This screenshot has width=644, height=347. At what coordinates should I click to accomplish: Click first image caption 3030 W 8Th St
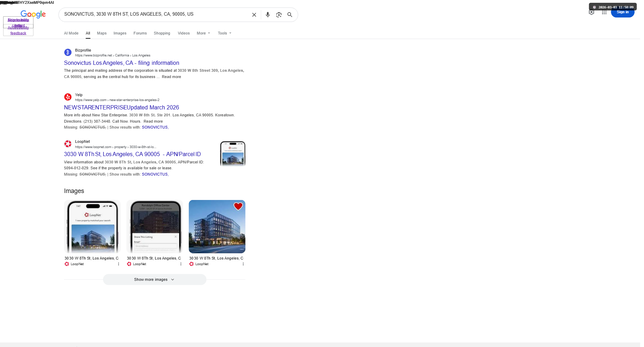(x=92, y=259)
